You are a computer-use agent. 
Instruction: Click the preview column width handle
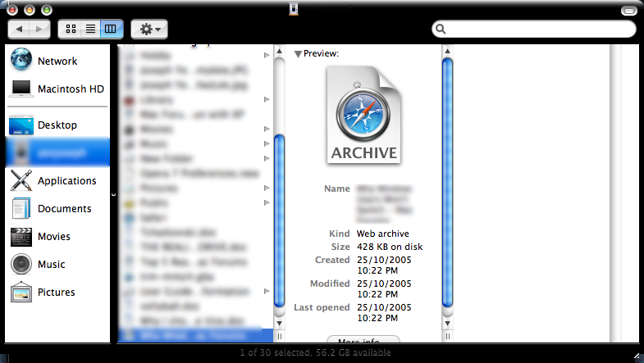[x=448, y=337]
